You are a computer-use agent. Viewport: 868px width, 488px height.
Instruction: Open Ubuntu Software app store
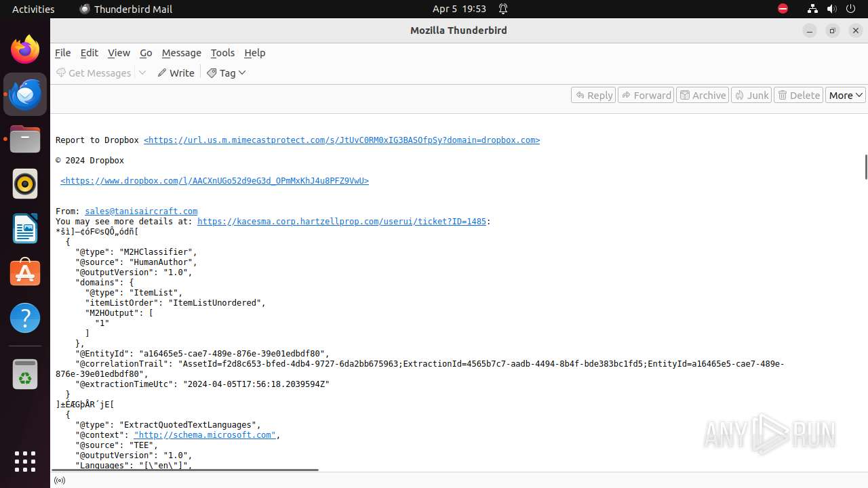[x=25, y=273]
